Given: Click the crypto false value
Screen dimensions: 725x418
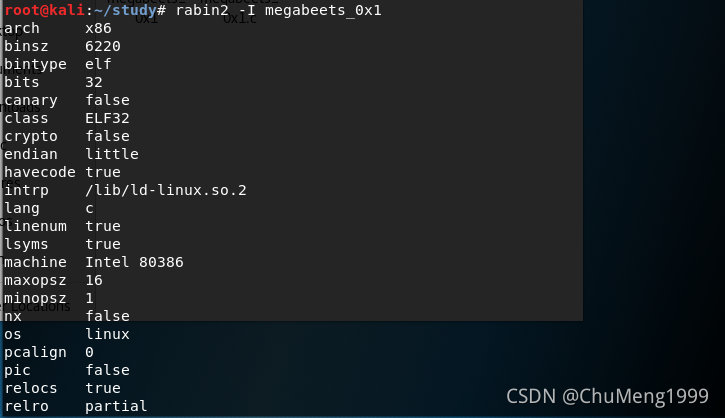Looking at the screenshot, I should (107, 136).
